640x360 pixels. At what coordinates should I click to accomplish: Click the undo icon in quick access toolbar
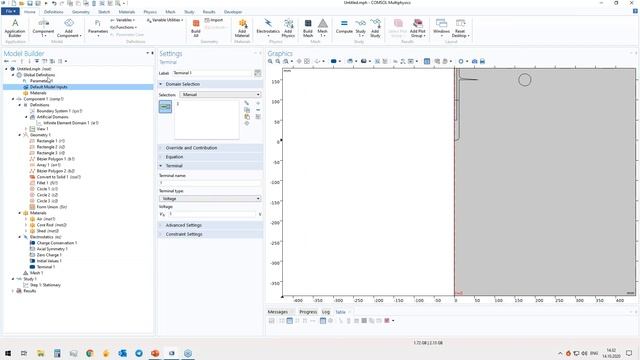pos(53,3)
